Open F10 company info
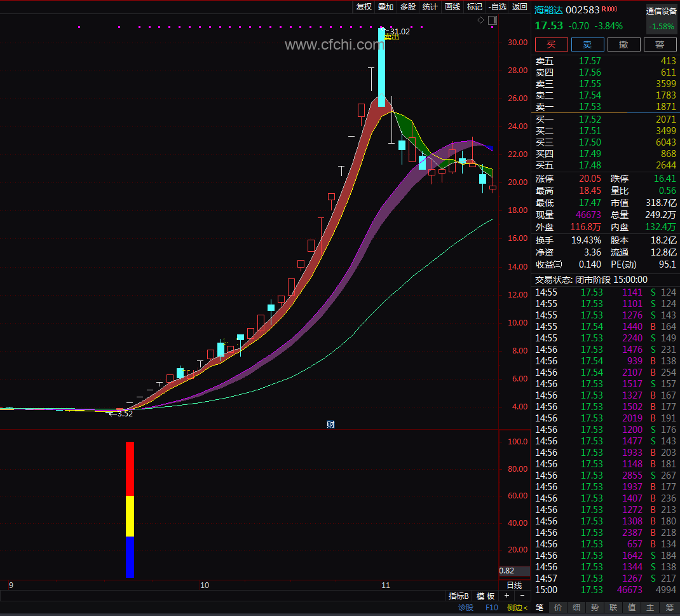 tap(491, 608)
